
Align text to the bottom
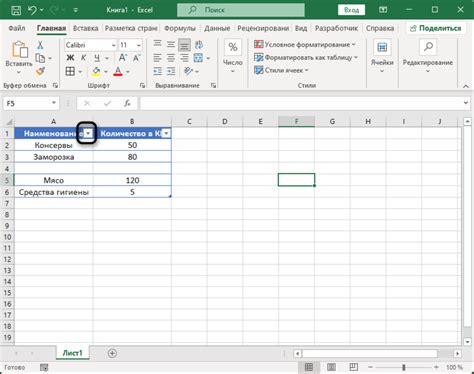[184, 45]
